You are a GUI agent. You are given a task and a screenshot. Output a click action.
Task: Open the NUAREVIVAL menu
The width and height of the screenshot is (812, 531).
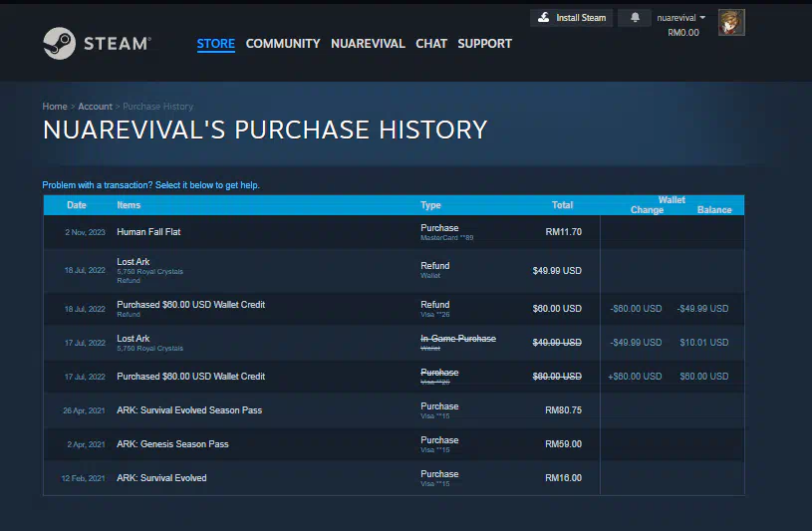(368, 44)
